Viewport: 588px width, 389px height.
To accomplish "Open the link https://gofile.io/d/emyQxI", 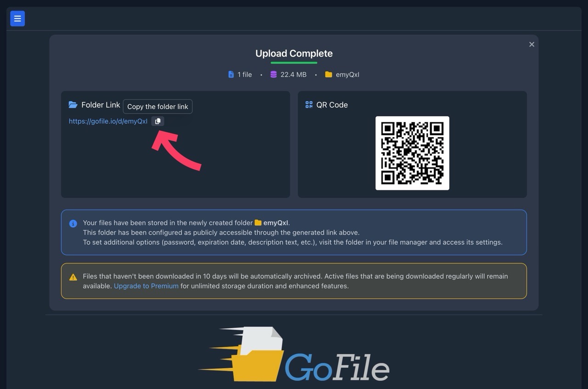I will (x=108, y=121).
